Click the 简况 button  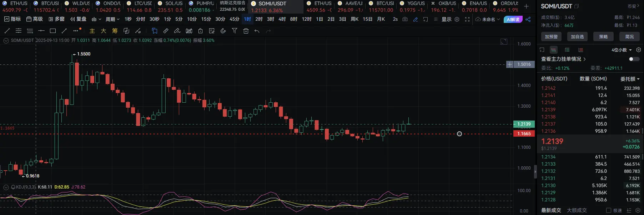629,36
